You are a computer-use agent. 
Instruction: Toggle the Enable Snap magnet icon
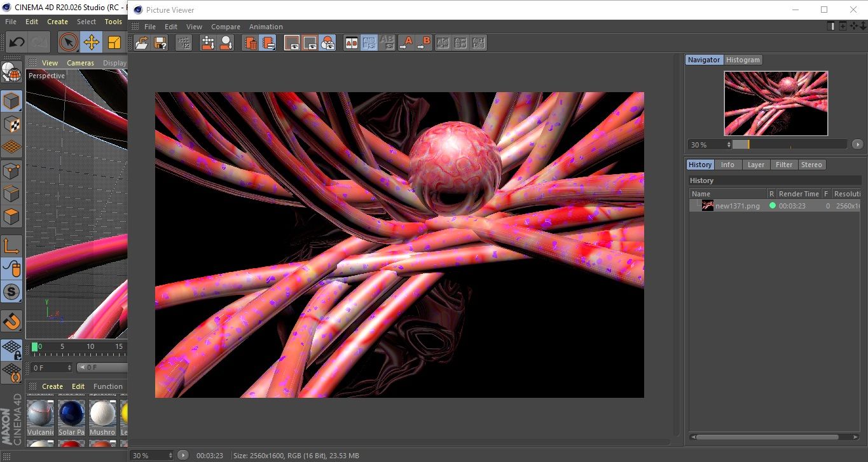click(11, 321)
